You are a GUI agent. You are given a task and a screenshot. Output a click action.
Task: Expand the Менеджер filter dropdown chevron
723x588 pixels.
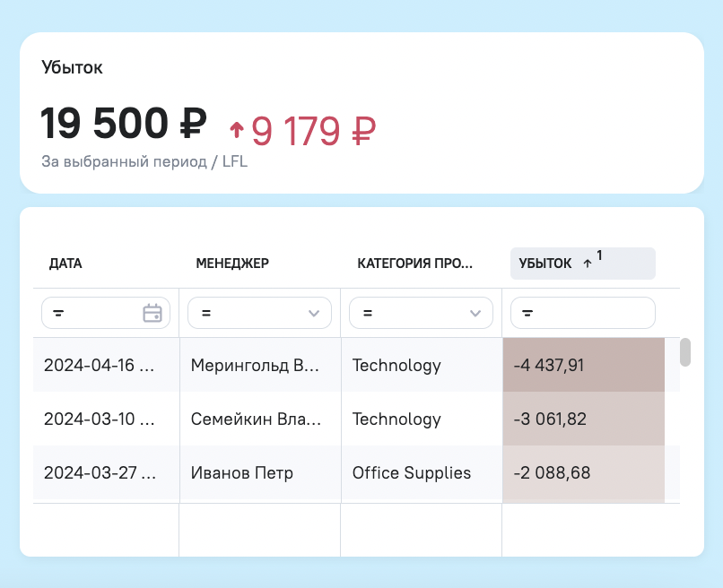click(314, 314)
